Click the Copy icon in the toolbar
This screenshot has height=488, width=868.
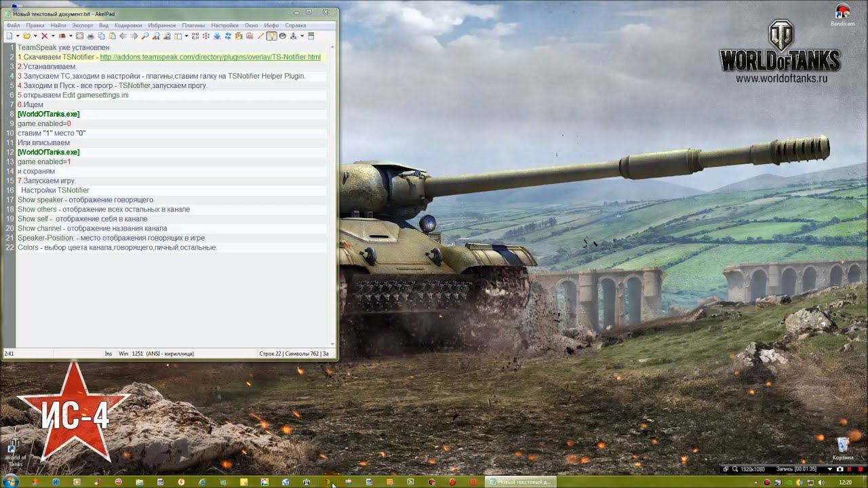(102, 36)
